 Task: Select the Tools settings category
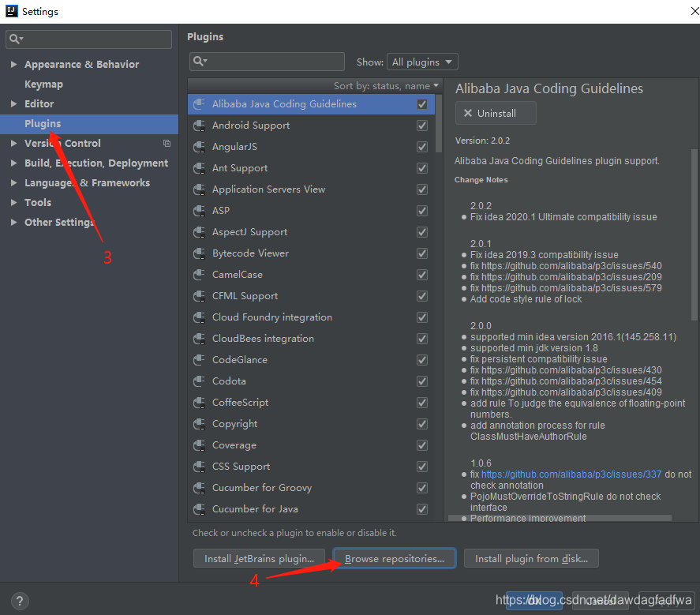tap(38, 202)
